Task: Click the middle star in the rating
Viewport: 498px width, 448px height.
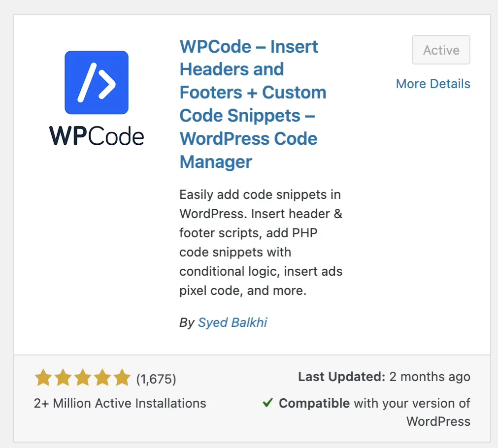Action: pyautogui.click(x=83, y=378)
